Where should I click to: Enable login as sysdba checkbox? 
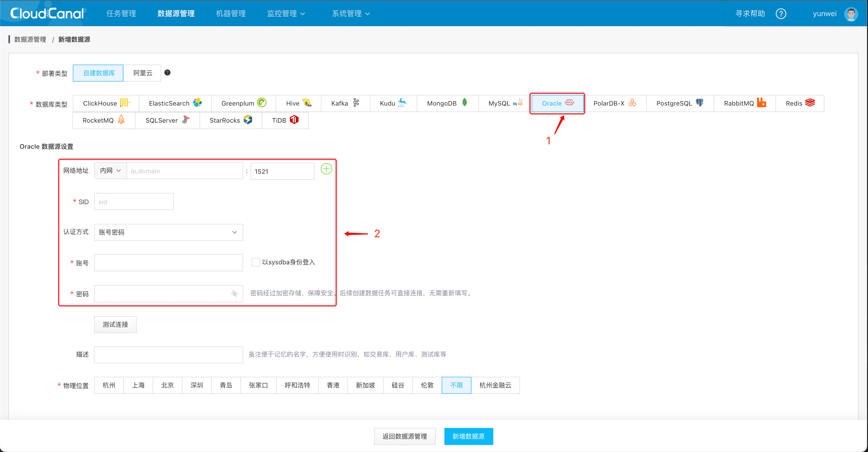[x=256, y=262]
